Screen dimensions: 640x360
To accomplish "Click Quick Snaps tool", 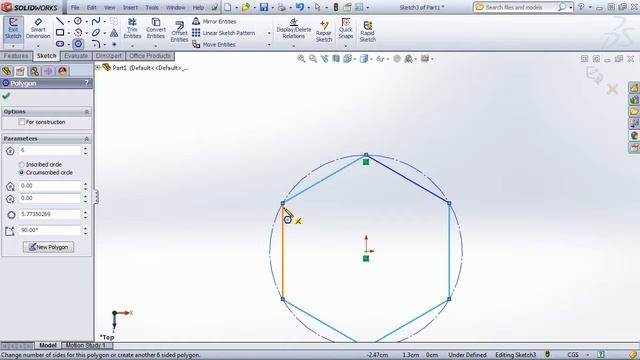I will tap(346, 29).
